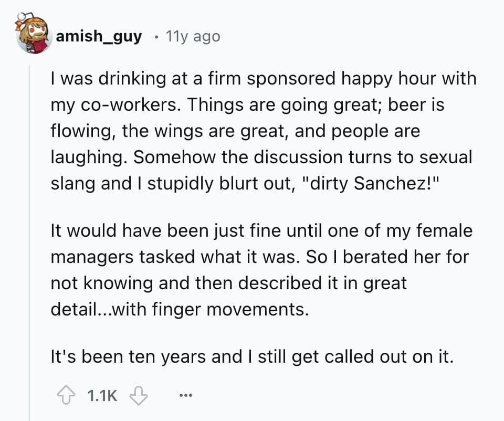The image size is (504, 421).
Task: Click the line starting "managers tasked what"
Action: point(259,258)
